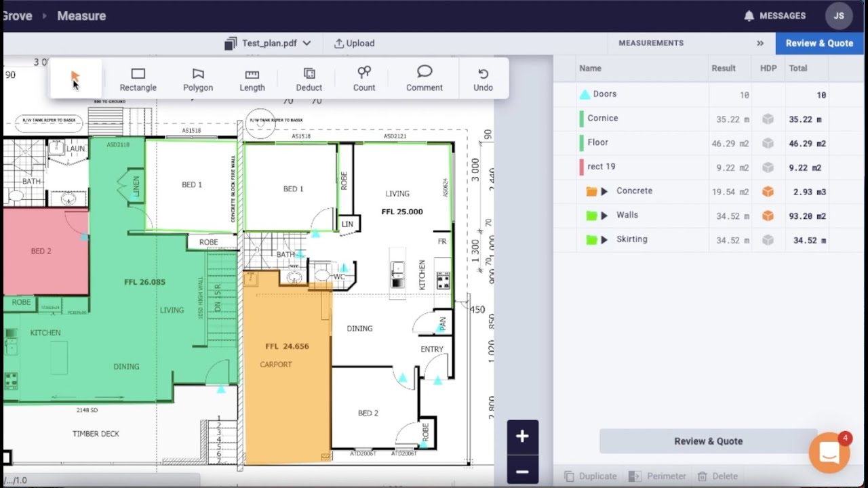Zoom out with the minus button
This screenshot has height=488, width=868.
[x=522, y=471]
